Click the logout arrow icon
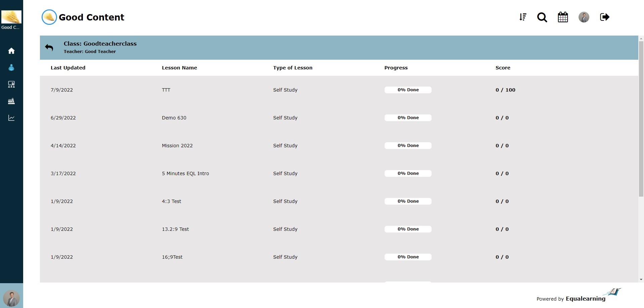644x308 pixels. click(605, 17)
